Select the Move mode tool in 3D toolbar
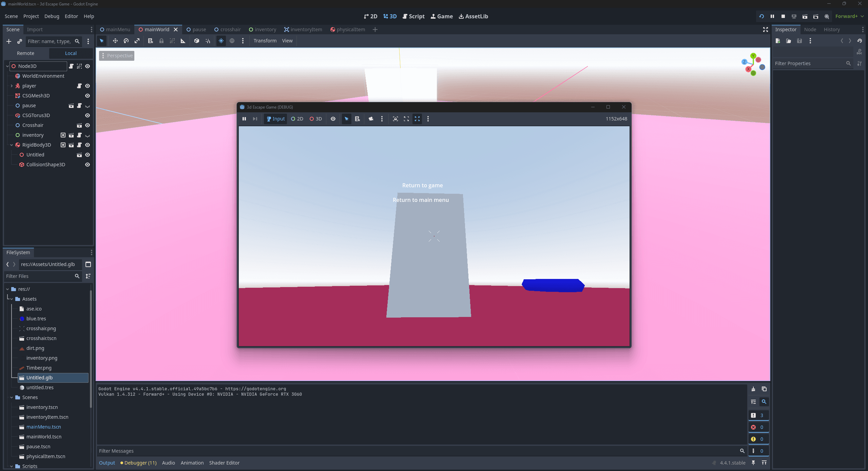 click(x=115, y=41)
